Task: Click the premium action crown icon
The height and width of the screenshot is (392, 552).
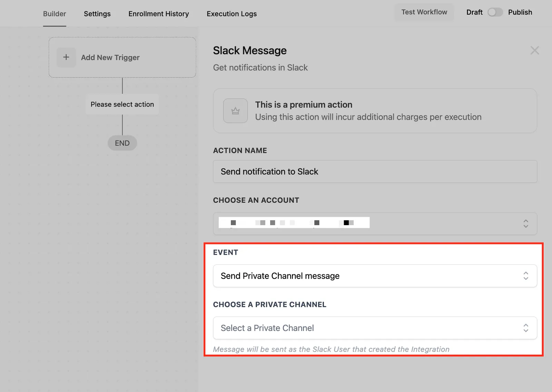Action: point(235,111)
